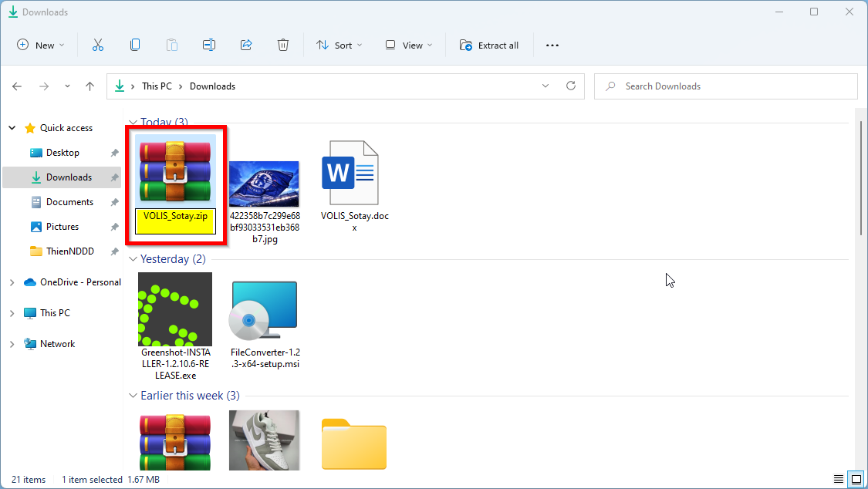868x489 pixels.
Task: Click the New button
Action: [41, 46]
